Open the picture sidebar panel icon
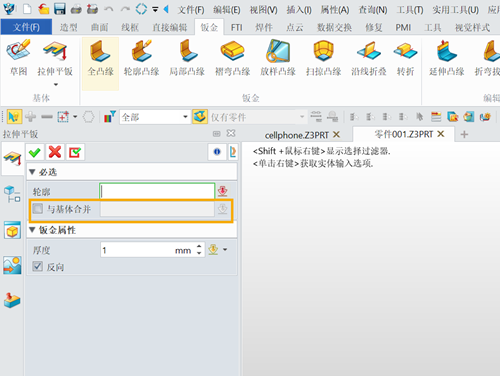This screenshot has height=376, width=500. (x=12, y=265)
